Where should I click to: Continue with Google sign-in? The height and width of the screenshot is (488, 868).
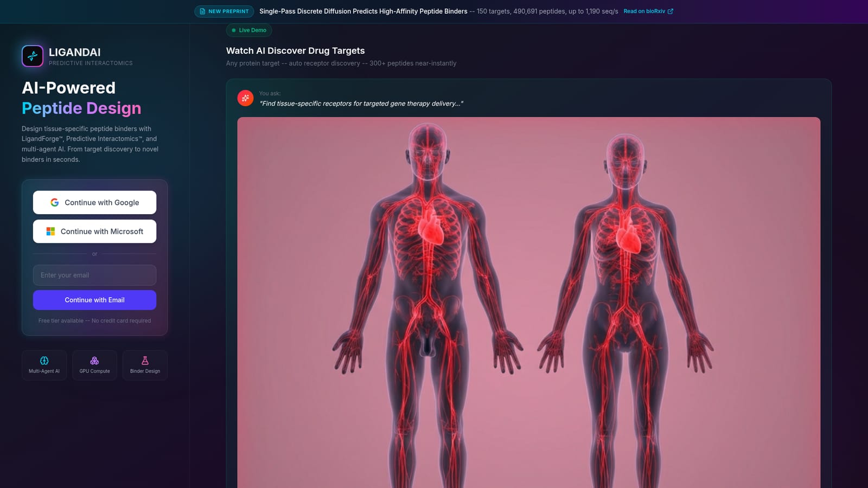click(x=94, y=202)
